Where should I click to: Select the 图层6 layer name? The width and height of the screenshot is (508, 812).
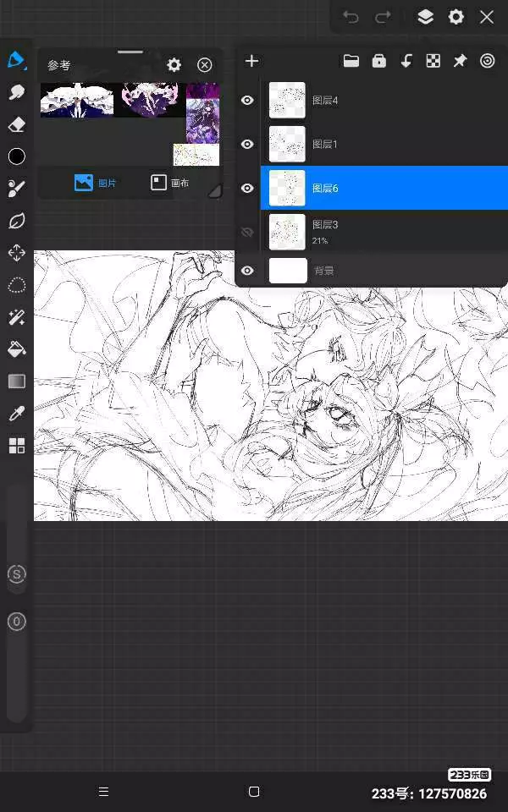point(325,188)
